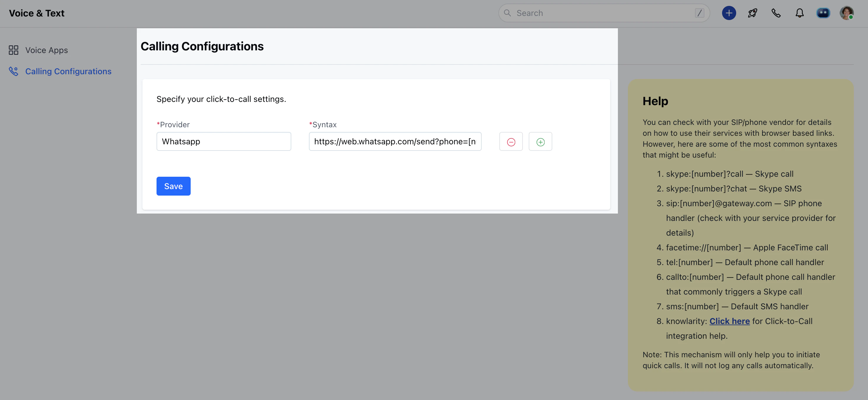
Task: Open the notifications bell
Action: pyautogui.click(x=800, y=13)
